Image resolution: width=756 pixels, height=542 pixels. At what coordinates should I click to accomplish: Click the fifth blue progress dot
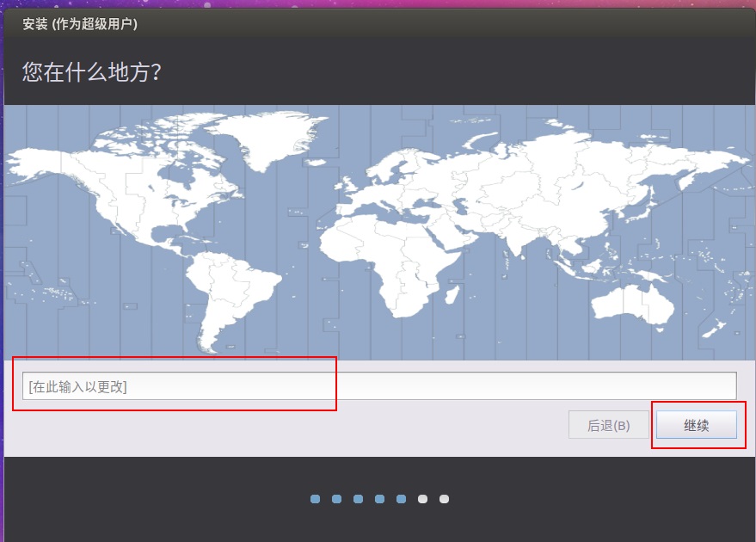pyautogui.click(x=401, y=499)
